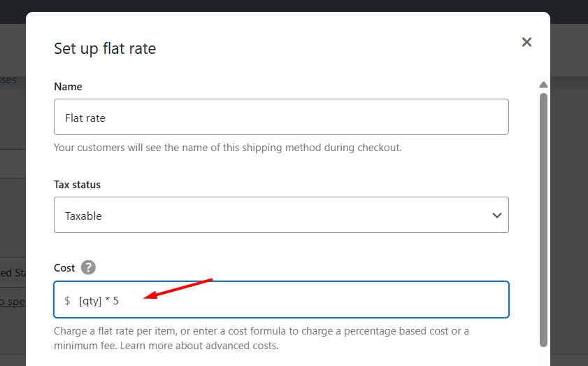
Task: Click the question mark help icon beside Cost
Action: pyautogui.click(x=88, y=267)
